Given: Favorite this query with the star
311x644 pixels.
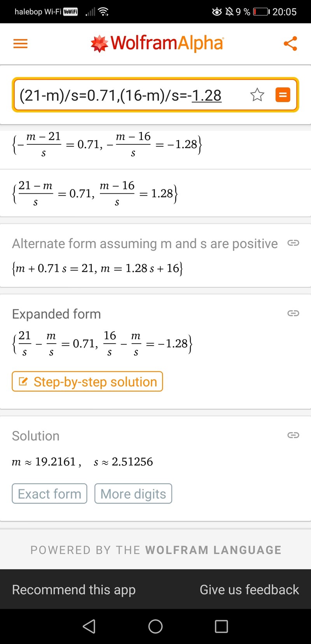Looking at the screenshot, I should [x=257, y=95].
